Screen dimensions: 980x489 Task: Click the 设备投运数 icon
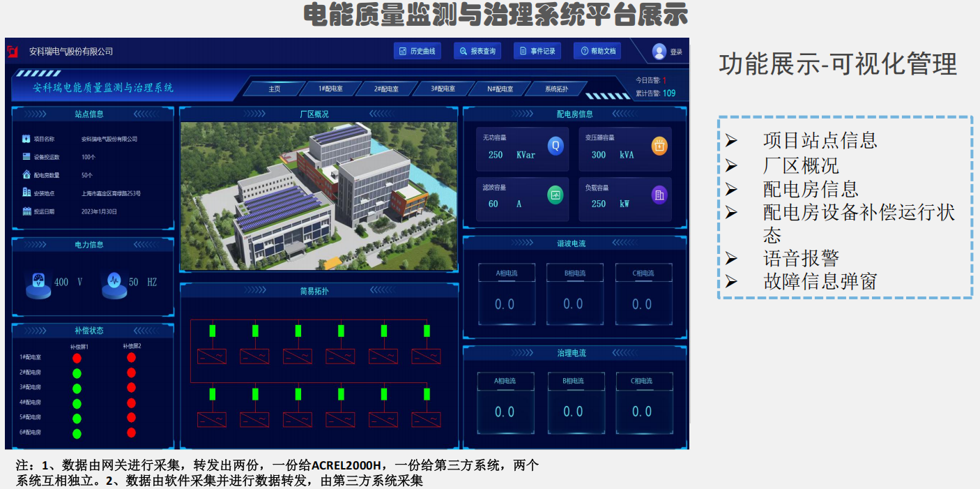(26, 157)
